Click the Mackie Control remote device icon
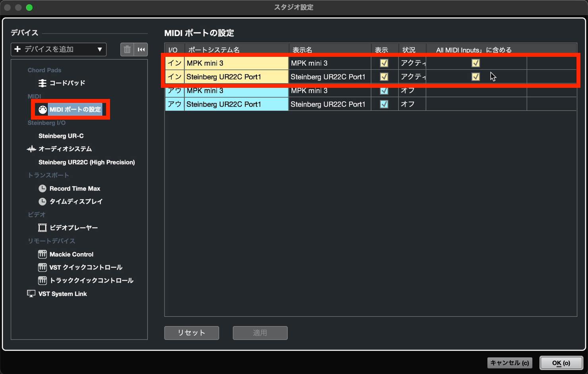 tap(43, 254)
